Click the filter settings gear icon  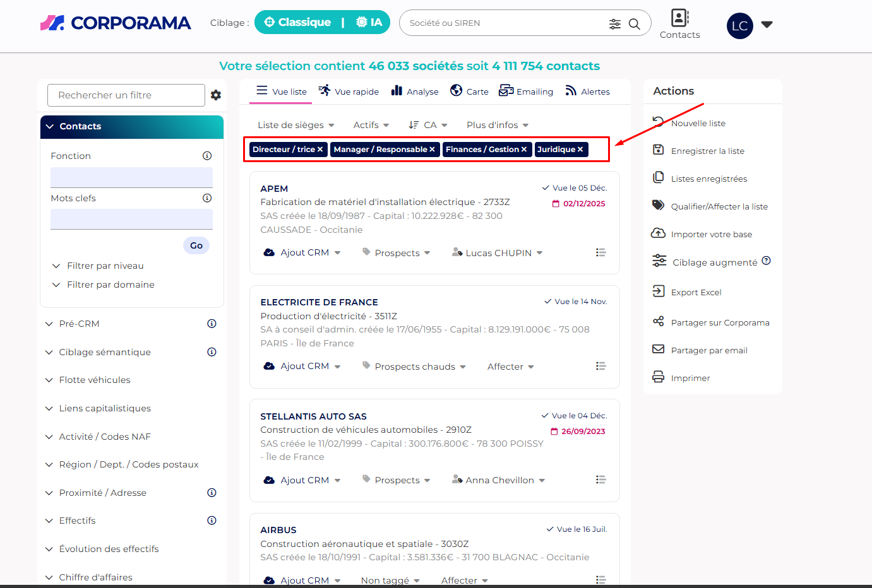[216, 95]
